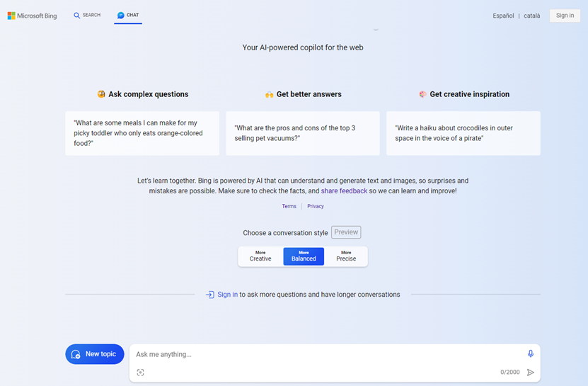Click the emoji beside Ask complex questions
Image resolution: width=588 pixels, height=386 pixels.
click(101, 94)
